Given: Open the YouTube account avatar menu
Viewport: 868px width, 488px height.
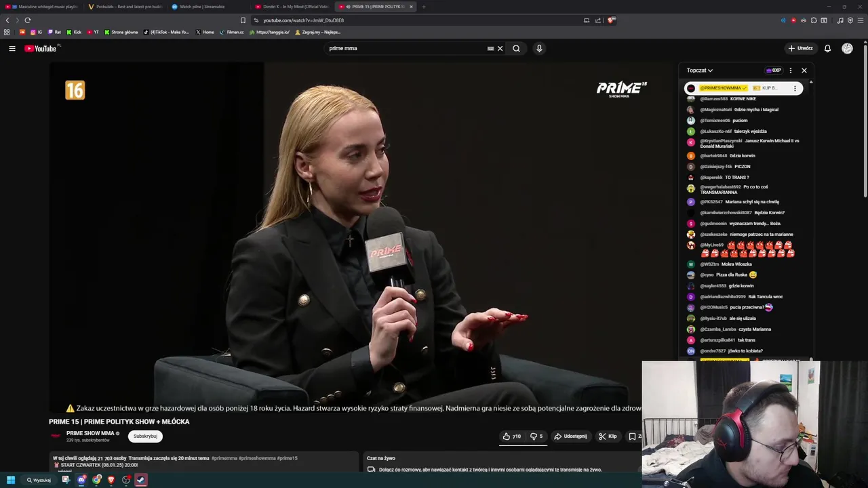Looking at the screenshot, I should pyautogui.click(x=847, y=48).
